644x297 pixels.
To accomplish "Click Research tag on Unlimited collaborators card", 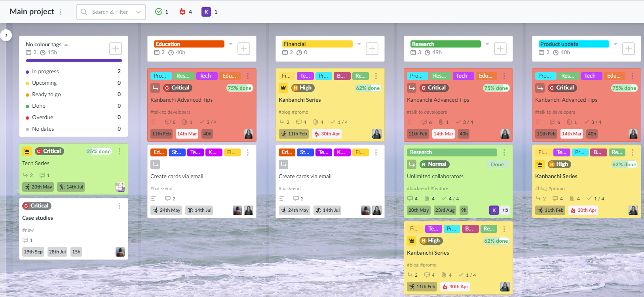I will [452, 152].
